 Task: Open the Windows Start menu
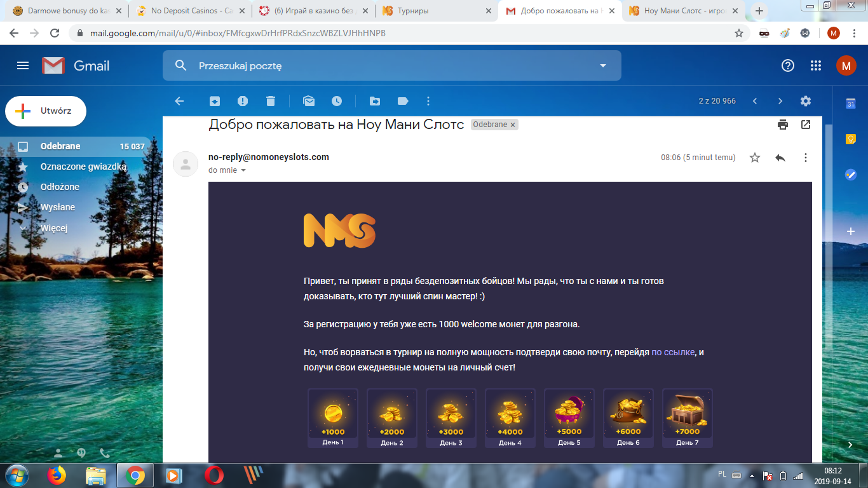click(17, 475)
